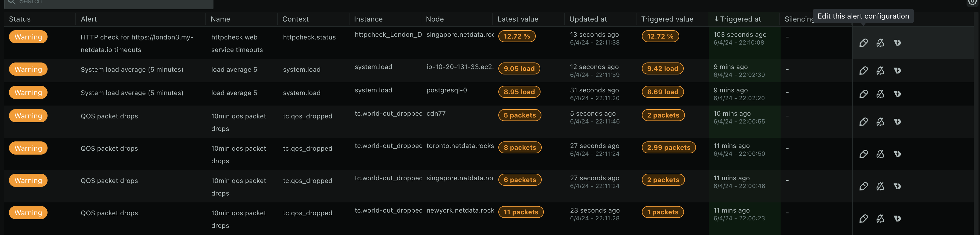Toggle sorting on the Latest value column
The width and height of the screenshot is (980, 235).
(517, 19)
